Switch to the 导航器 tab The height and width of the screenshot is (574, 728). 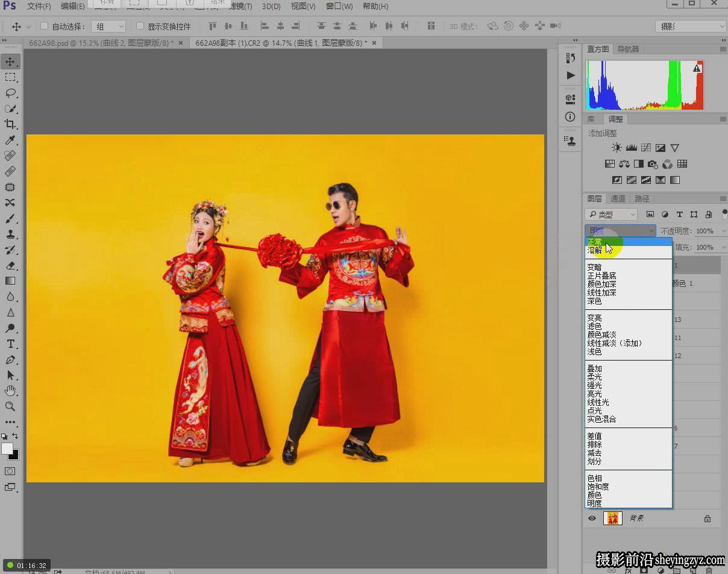click(x=628, y=49)
